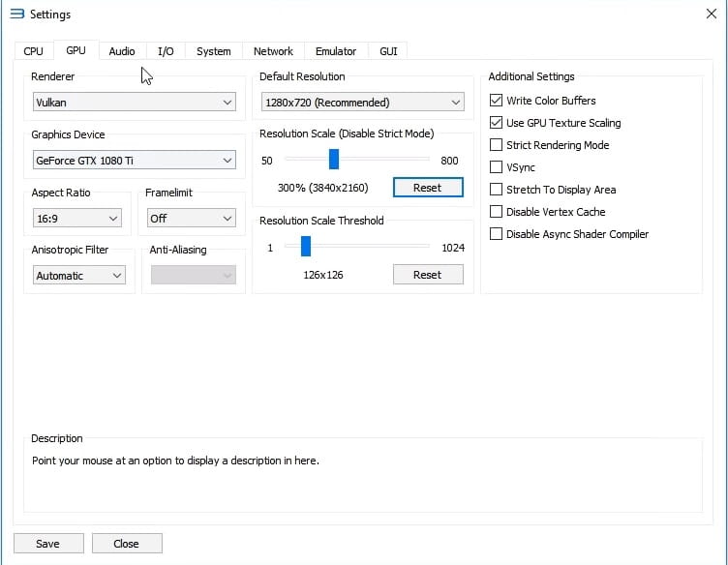This screenshot has height=565, width=728.
Task: Switch to the CPU tab
Action: 34,51
